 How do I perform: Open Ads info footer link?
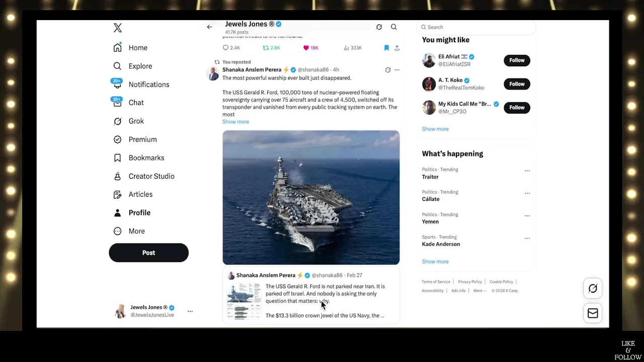[x=458, y=291]
